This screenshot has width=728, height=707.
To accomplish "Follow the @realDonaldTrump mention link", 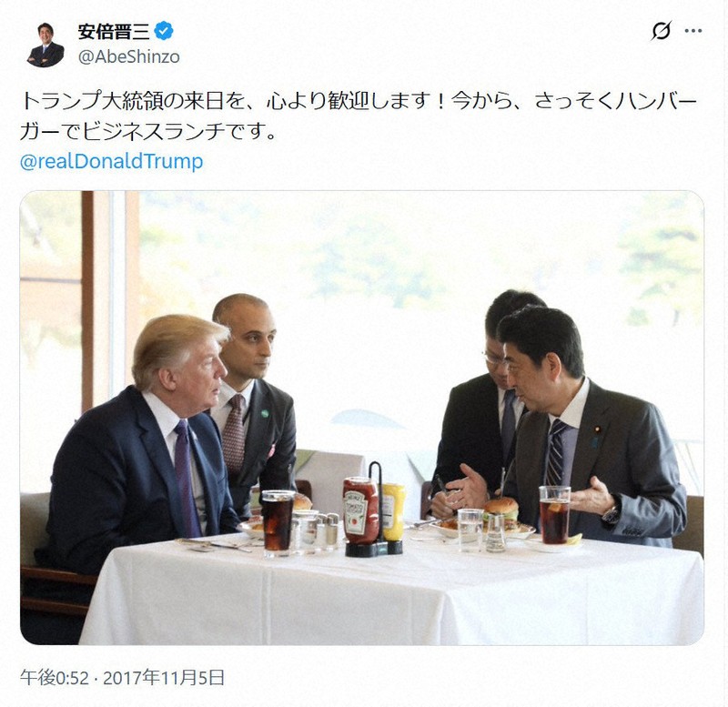I will pos(111,162).
